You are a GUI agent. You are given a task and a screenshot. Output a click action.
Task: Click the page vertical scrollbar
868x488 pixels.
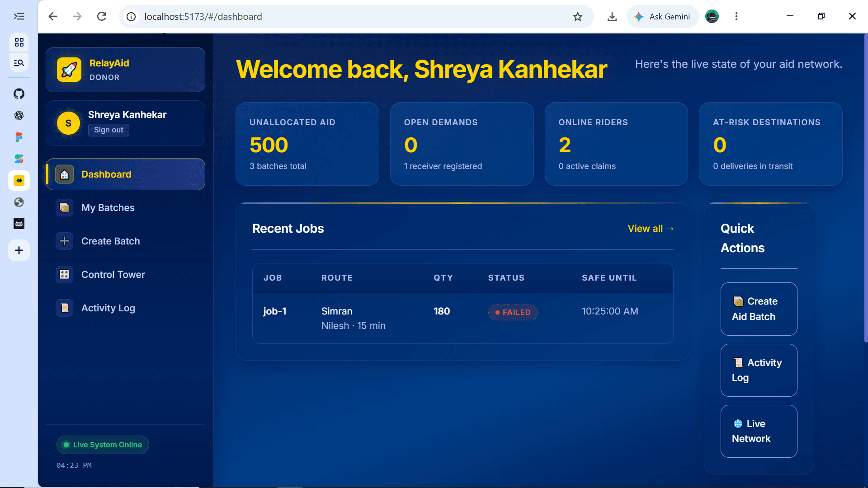click(x=866, y=188)
